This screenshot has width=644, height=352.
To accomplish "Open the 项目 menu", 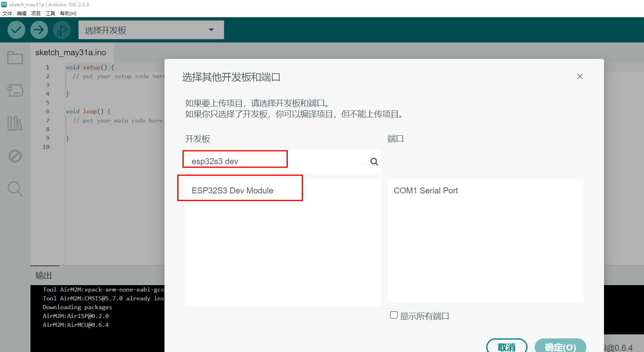I will point(36,13).
